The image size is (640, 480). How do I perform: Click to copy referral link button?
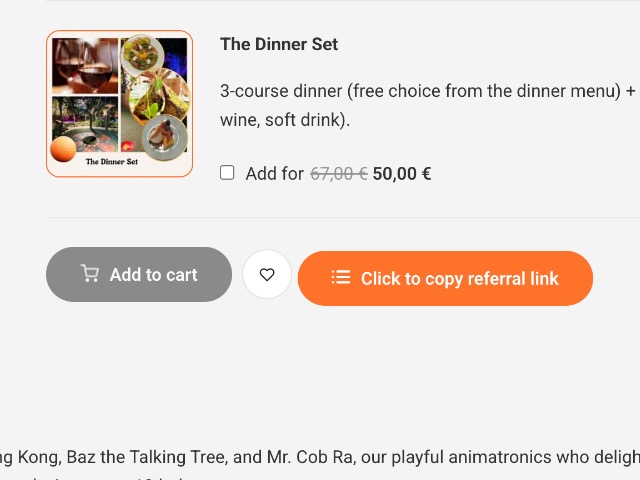click(x=445, y=278)
